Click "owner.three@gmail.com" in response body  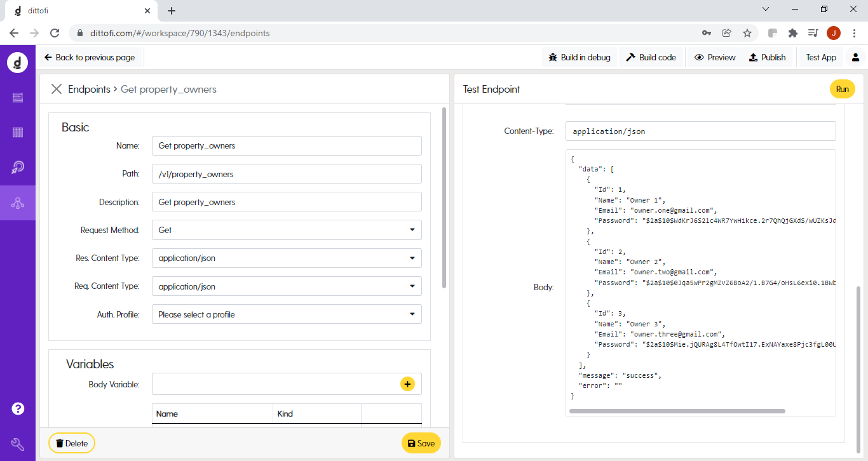tap(677, 334)
